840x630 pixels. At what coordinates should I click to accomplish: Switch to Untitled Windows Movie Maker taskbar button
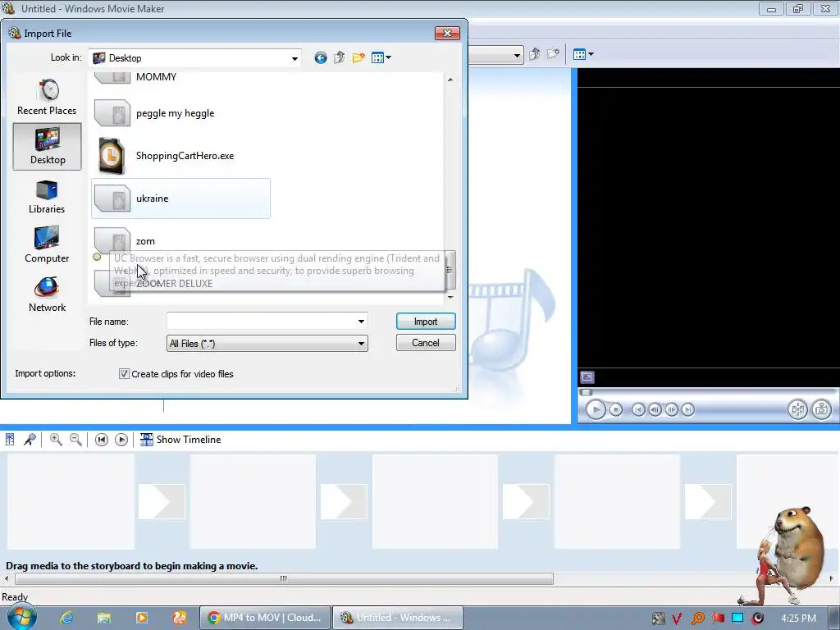(398, 618)
